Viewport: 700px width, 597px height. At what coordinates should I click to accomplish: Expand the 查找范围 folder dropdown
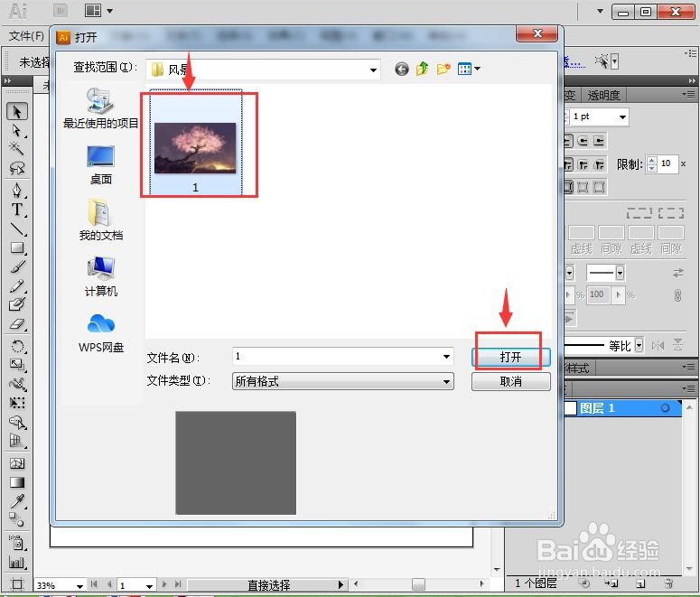[373, 70]
